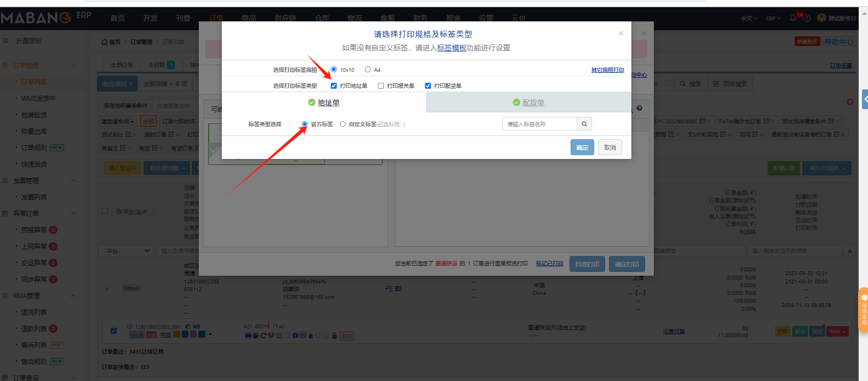Enable the 打印报关单 checkbox

381,86
